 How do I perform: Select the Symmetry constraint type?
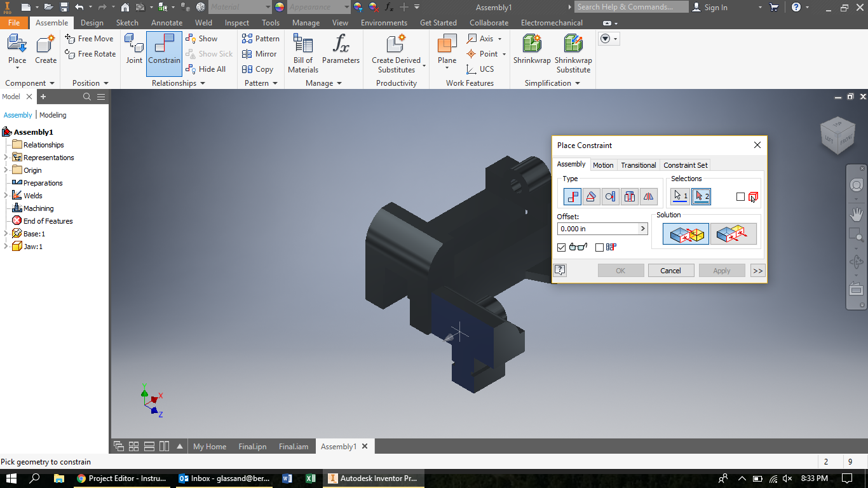[649, 196]
